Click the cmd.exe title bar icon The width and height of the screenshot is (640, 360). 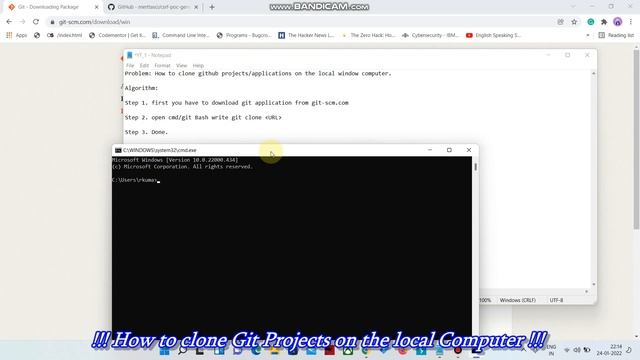pyautogui.click(x=118, y=150)
